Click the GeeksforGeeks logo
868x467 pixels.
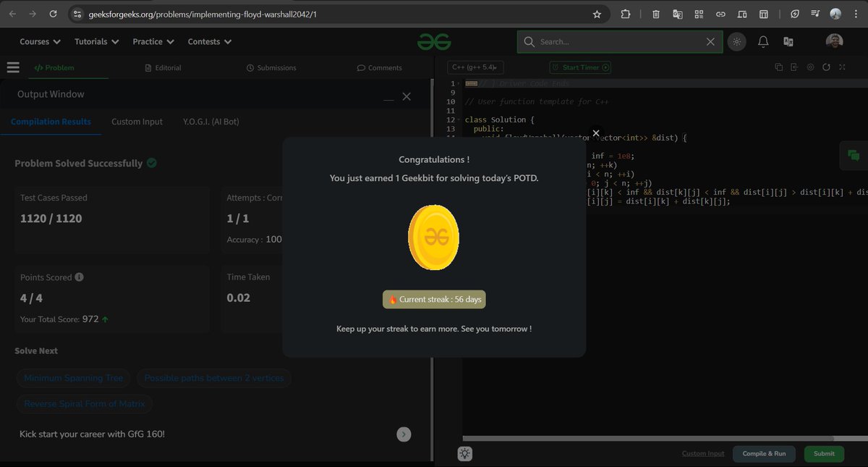tap(434, 42)
